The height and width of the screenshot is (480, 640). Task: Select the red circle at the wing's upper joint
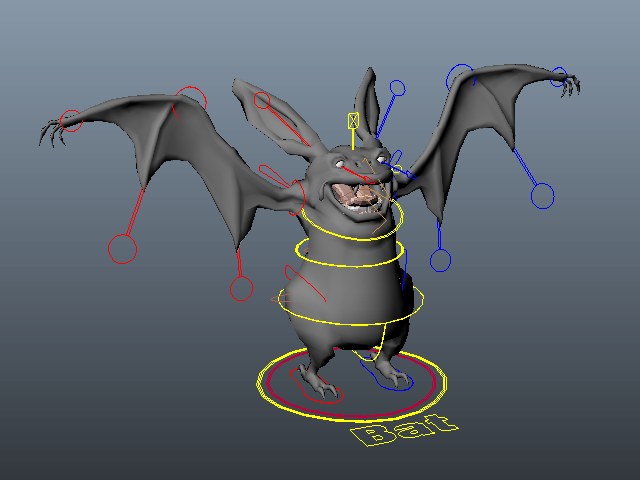(190, 102)
